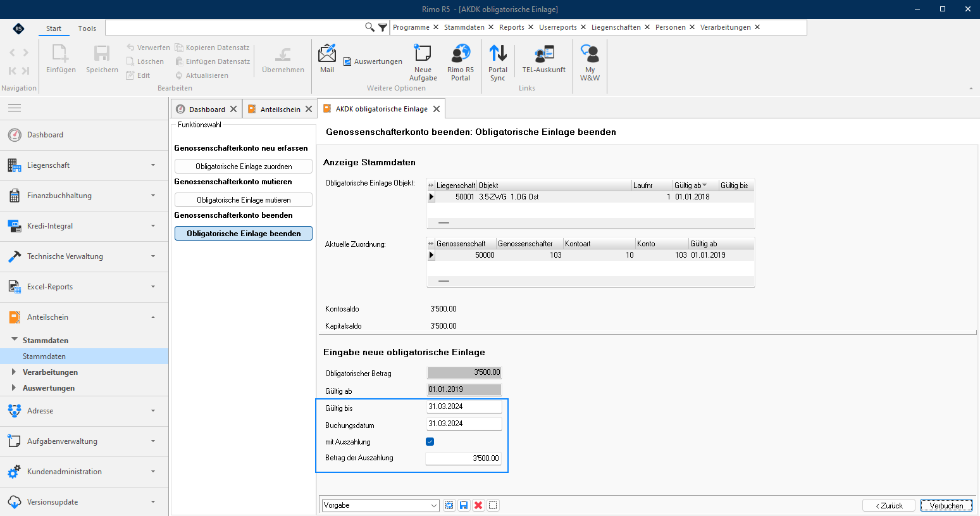The image size is (980, 516).
Task: Toggle the mit Auszahlung checkbox
Action: pyautogui.click(x=430, y=442)
